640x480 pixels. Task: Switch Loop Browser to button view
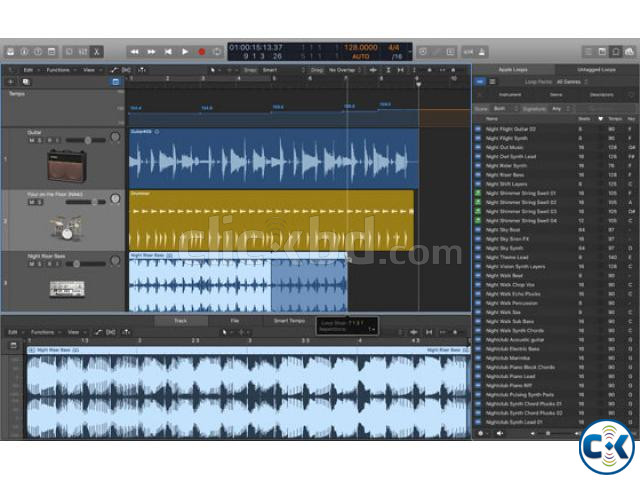click(x=480, y=82)
